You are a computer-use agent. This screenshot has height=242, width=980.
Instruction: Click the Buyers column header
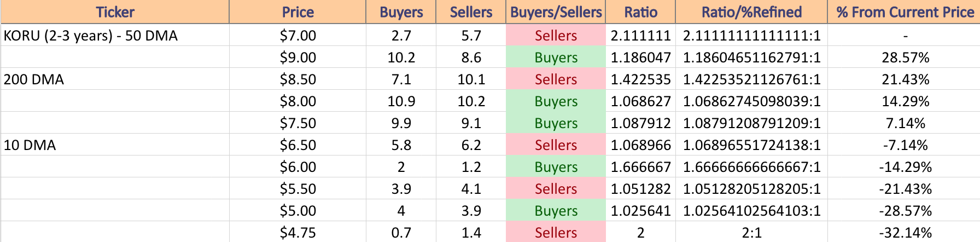coord(401,12)
